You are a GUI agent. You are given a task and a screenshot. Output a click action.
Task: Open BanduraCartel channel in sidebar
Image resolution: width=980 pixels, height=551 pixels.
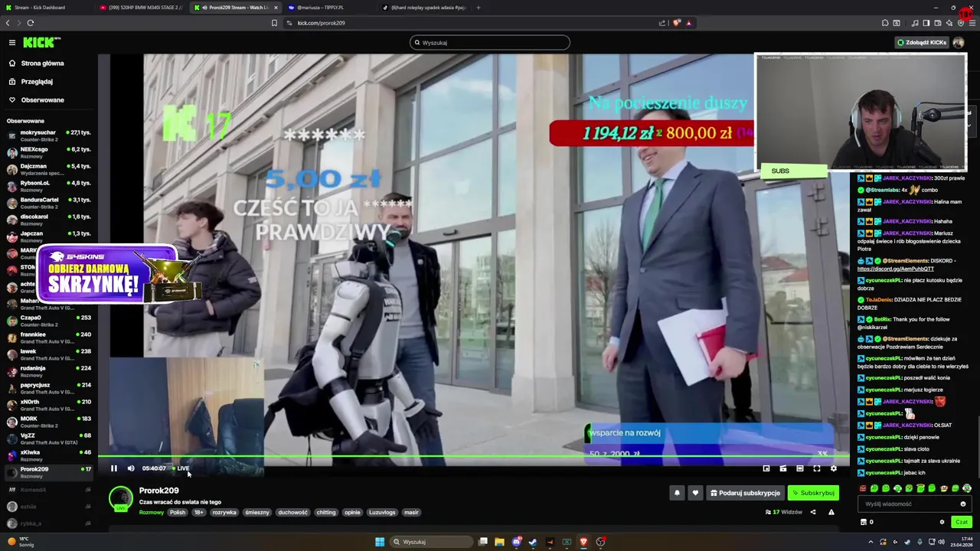point(49,203)
